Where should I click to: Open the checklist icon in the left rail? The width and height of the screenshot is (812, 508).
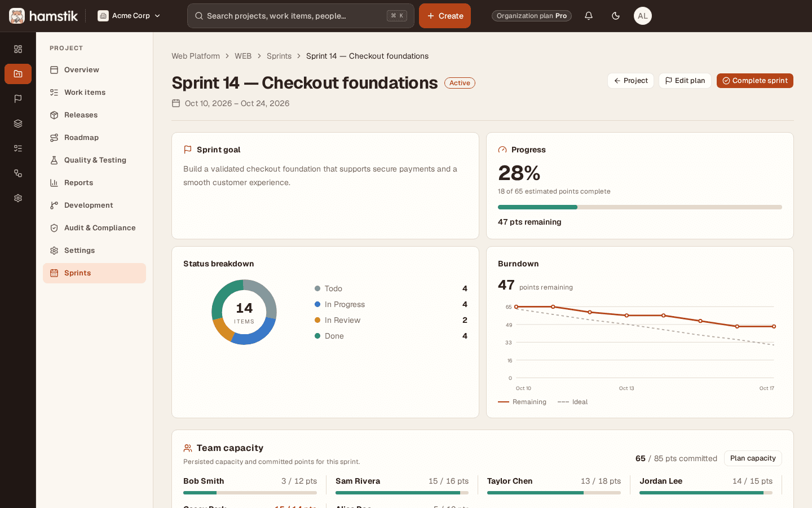[18, 148]
